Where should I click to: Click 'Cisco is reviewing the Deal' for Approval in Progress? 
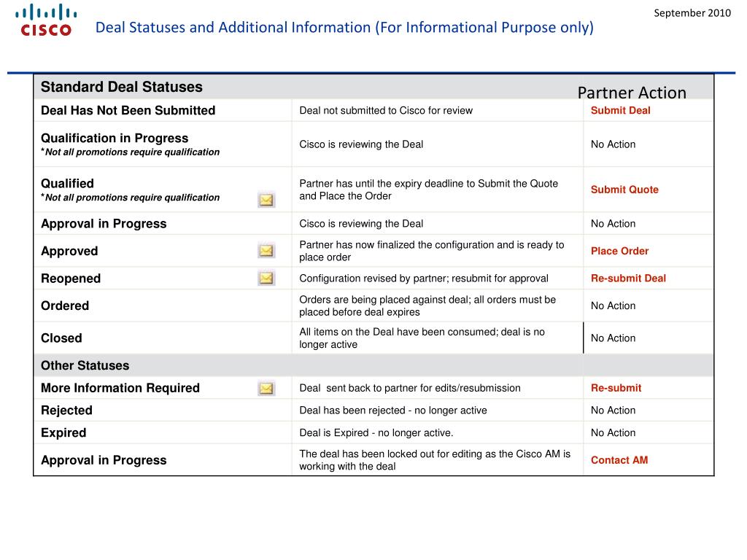361,224
